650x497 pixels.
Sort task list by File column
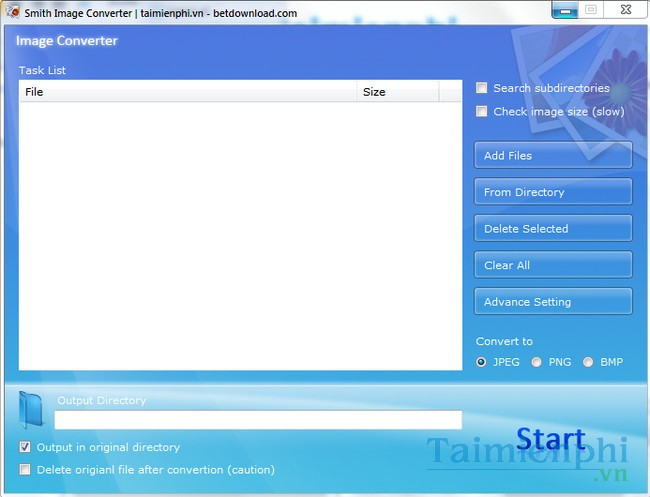point(188,92)
